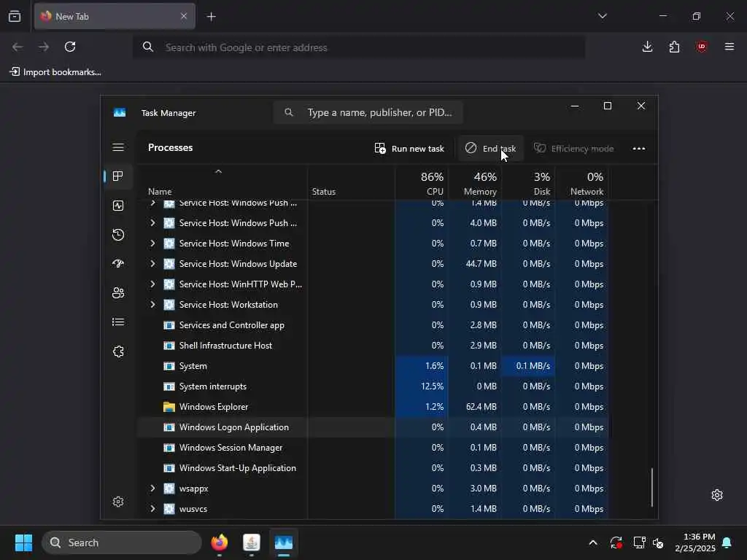Select the New Tab tab

coord(115,17)
